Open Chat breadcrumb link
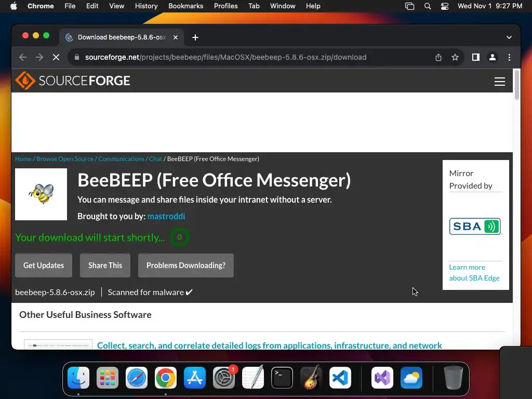 point(155,159)
